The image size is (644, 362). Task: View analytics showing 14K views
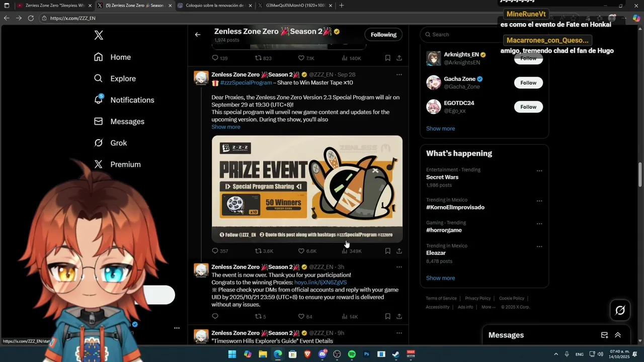pos(350,317)
